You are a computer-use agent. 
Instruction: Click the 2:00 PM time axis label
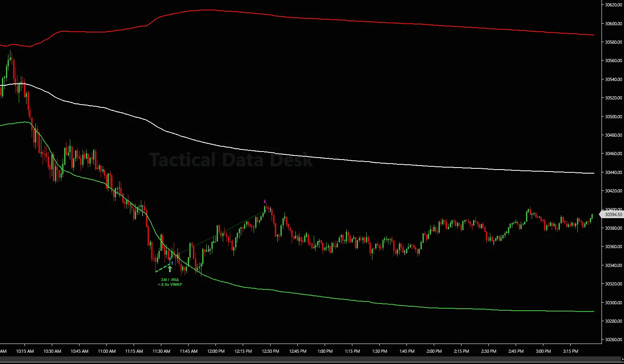click(x=434, y=351)
